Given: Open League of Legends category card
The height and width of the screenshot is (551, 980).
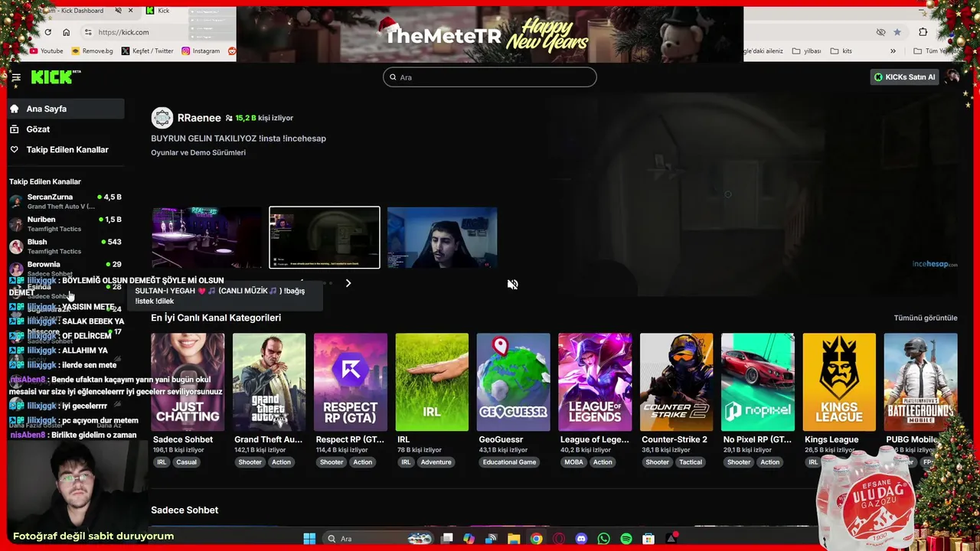Looking at the screenshot, I should pyautogui.click(x=595, y=382).
